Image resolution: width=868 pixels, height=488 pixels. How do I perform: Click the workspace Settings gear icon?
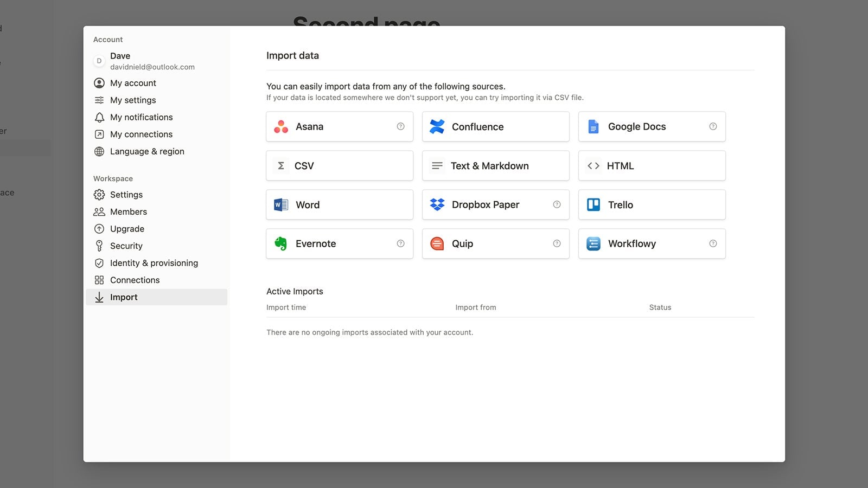[x=99, y=195]
